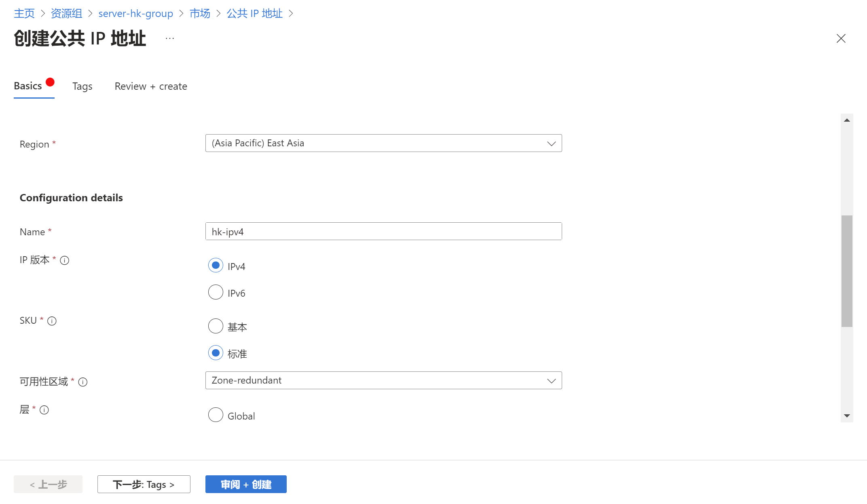Click the scrollbar down arrow

click(847, 416)
